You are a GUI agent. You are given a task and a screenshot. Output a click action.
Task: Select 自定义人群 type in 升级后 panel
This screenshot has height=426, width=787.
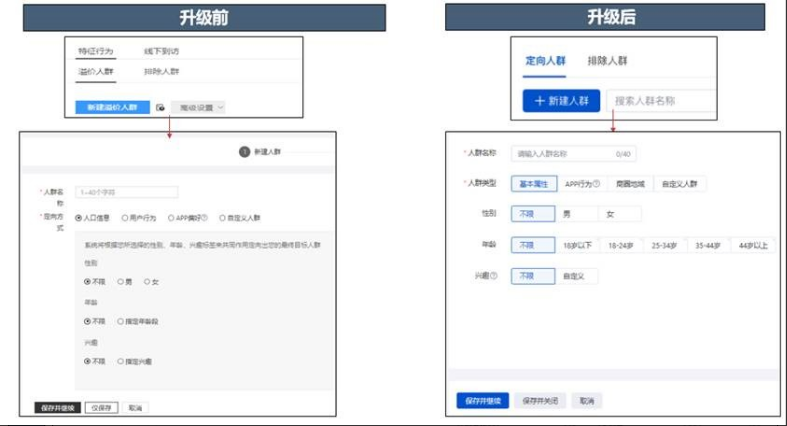pyautogui.click(x=680, y=184)
